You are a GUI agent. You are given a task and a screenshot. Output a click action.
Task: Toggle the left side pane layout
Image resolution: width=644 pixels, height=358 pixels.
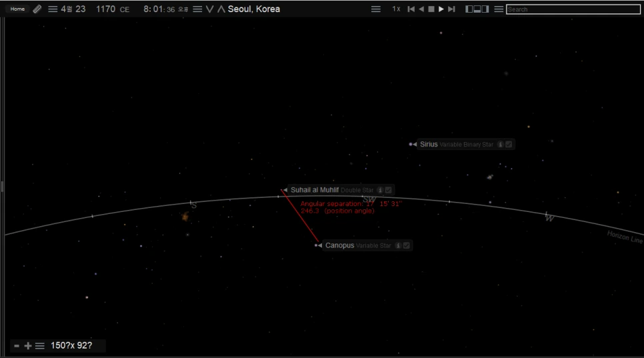[469, 9]
